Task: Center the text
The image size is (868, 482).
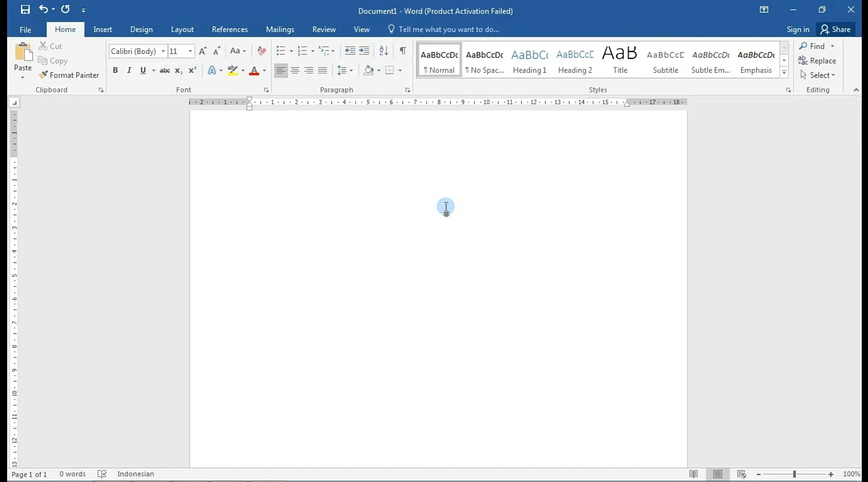Action: click(295, 71)
